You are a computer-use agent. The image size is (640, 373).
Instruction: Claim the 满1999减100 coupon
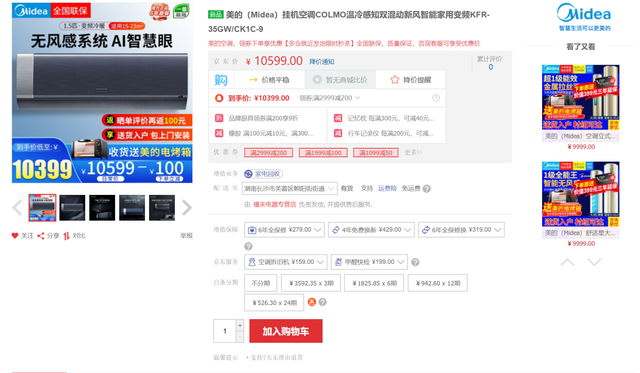[x=323, y=153]
